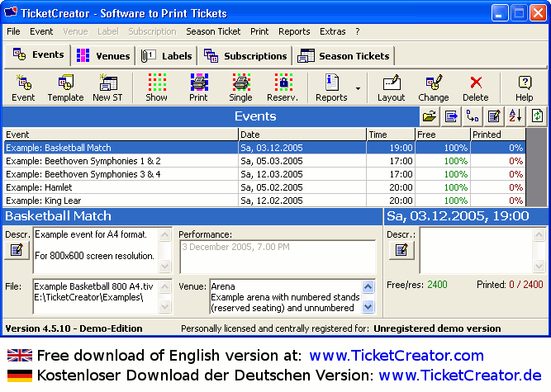This screenshot has width=551, height=392.
Task: Click the Print tickets toolbar icon
Action: coord(198,87)
